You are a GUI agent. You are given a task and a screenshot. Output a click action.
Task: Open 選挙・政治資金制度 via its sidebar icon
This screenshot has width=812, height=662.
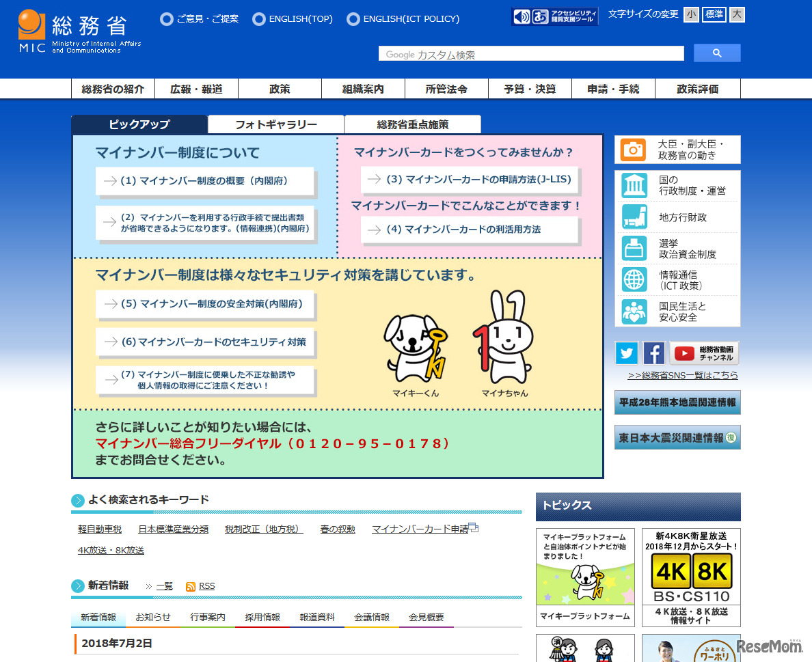click(x=633, y=248)
